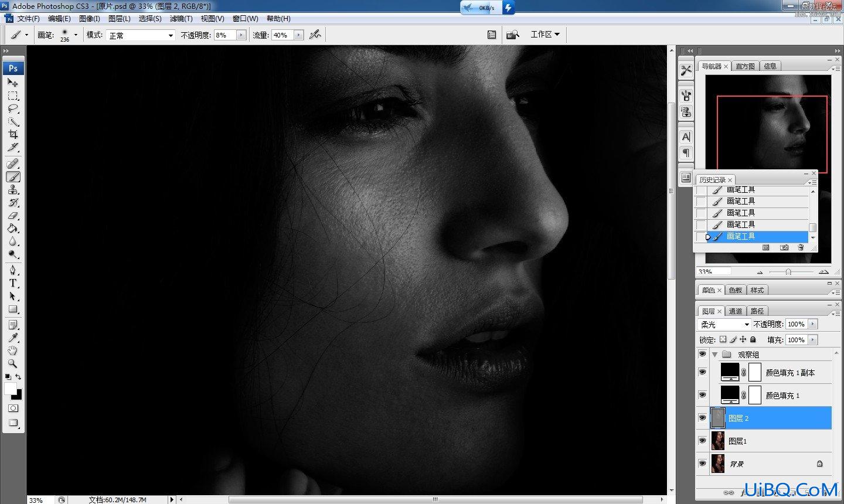
Task: Open the Tool Presets panel icon
Action: click(x=686, y=70)
